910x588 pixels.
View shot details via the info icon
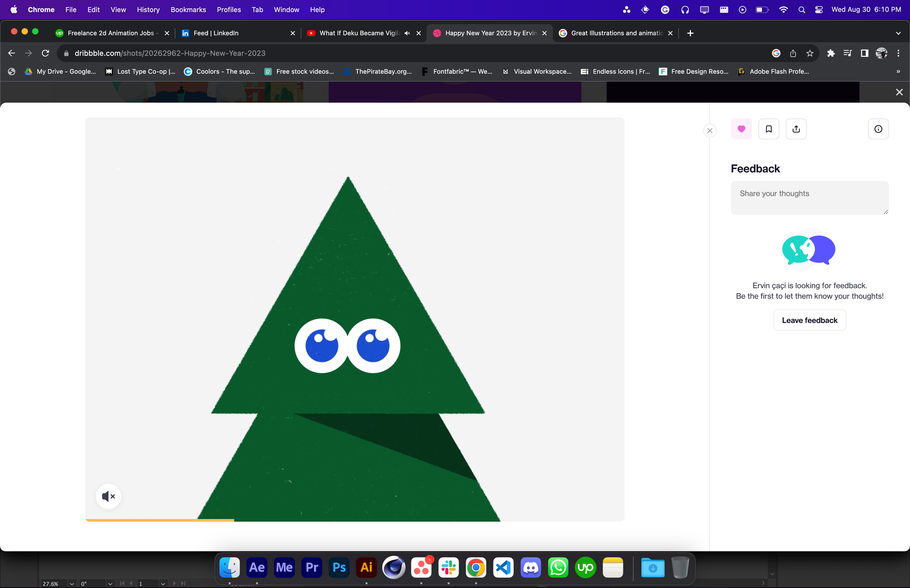tap(878, 129)
